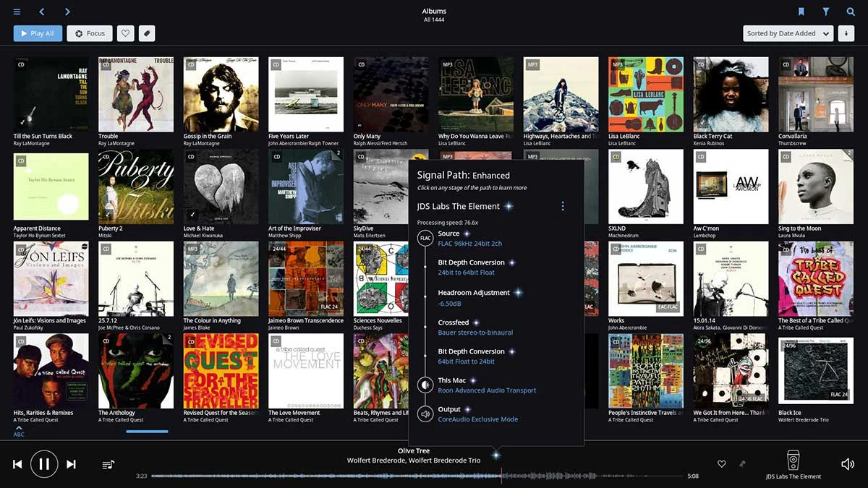This screenshot has height=488, width=868.
Task: Pause playback with the pause button
Action: pos(44,464)
